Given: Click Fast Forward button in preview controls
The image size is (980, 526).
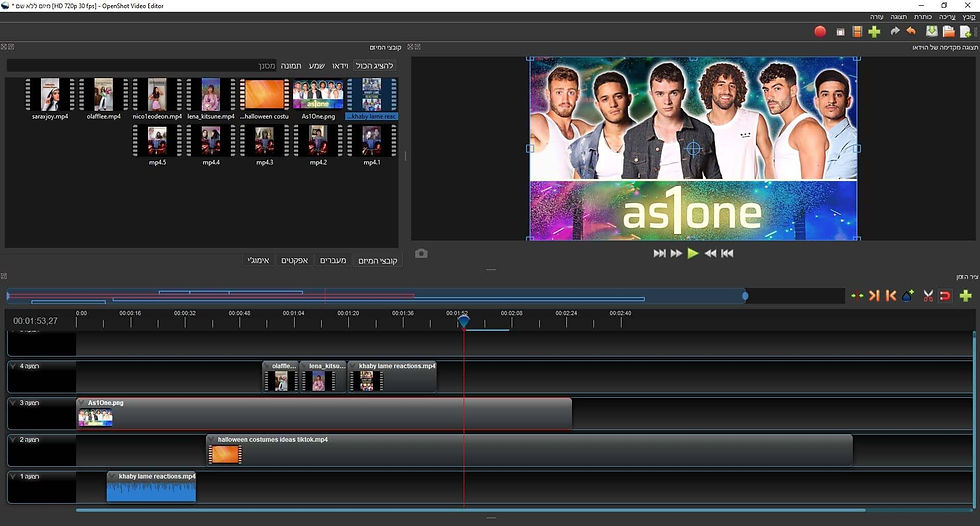Looking at the screenshot, I should tap(676, 253).
